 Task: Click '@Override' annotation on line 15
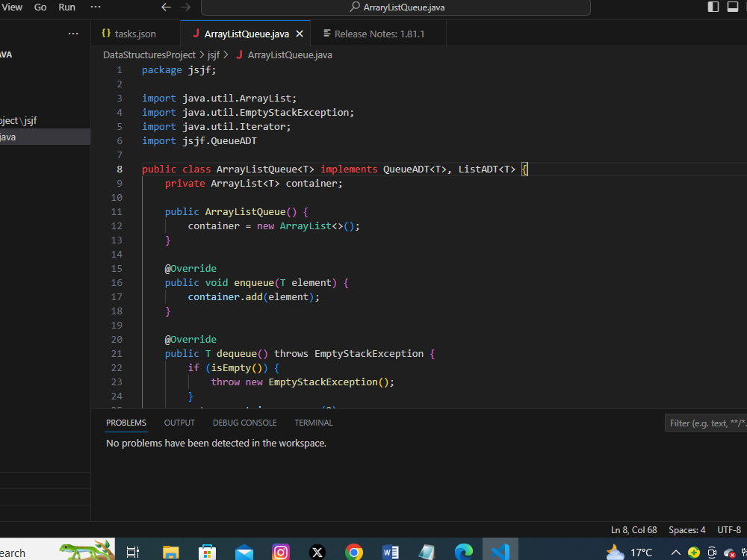[190, 269]
